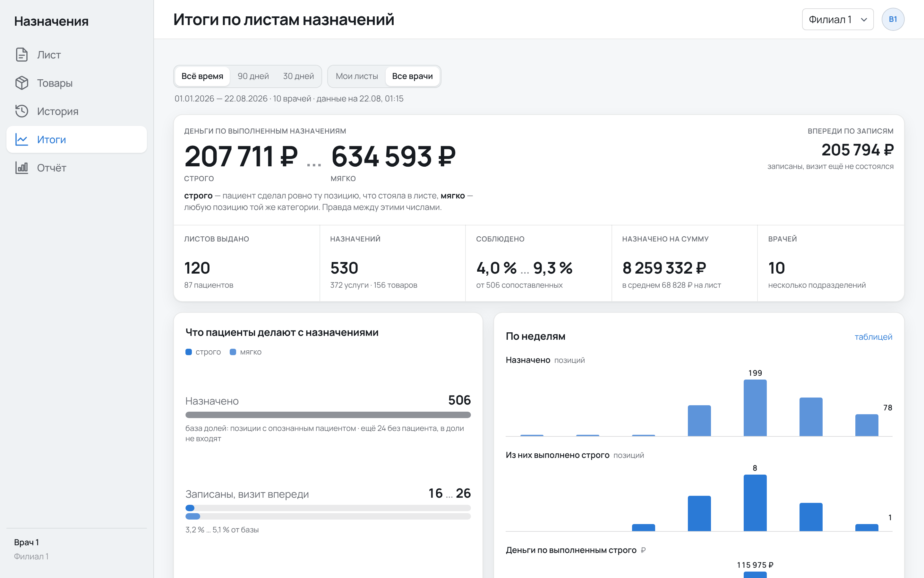Click the 16 … 26 booked count
Image resolution: width=924 pixels, height=578 pixels.
click(449, 493)
